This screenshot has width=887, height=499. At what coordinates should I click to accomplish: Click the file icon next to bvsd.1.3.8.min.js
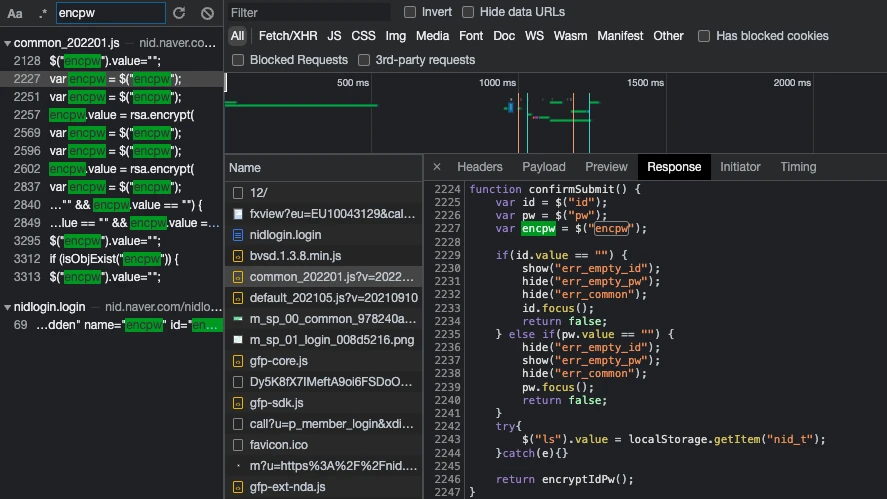tap(238, 256)
